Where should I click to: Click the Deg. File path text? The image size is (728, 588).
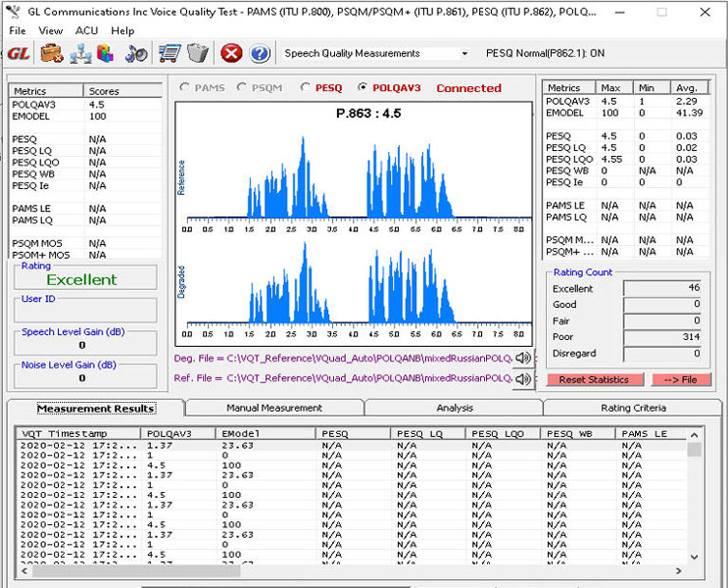click(x=343, y=358)
